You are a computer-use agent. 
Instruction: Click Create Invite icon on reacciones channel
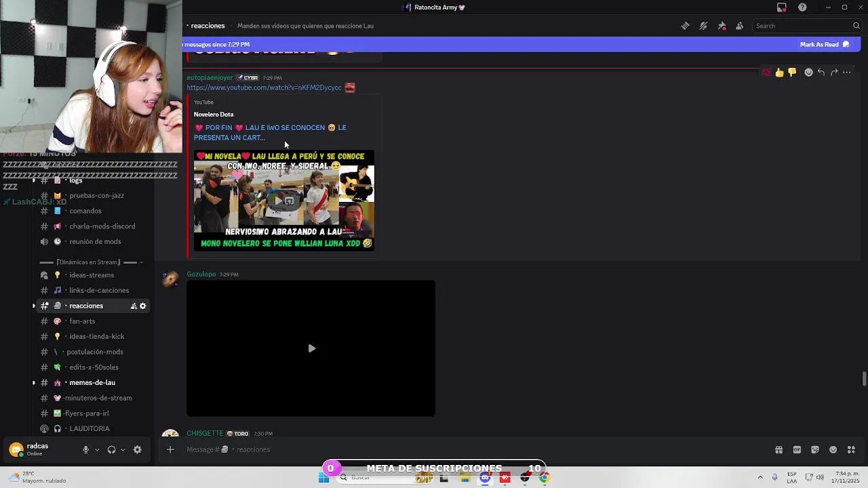tap(134, 306)
